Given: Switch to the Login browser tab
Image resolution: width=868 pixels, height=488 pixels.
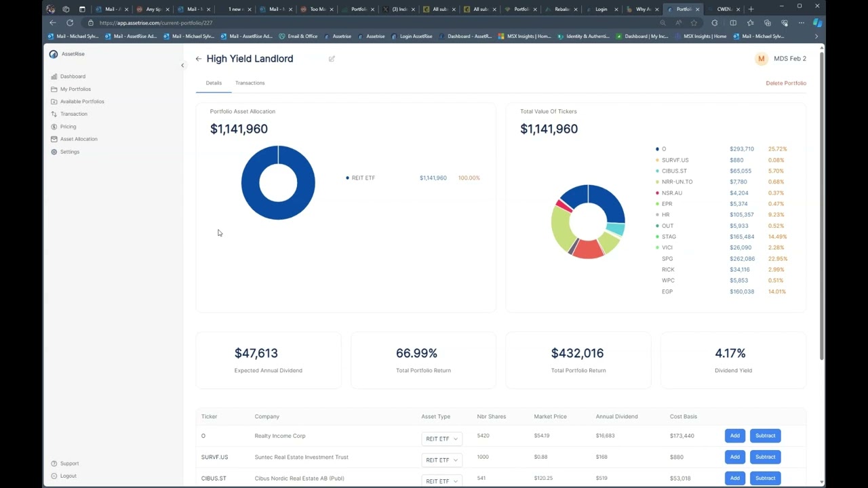Looking at the screenshot, I should [601, 9].
